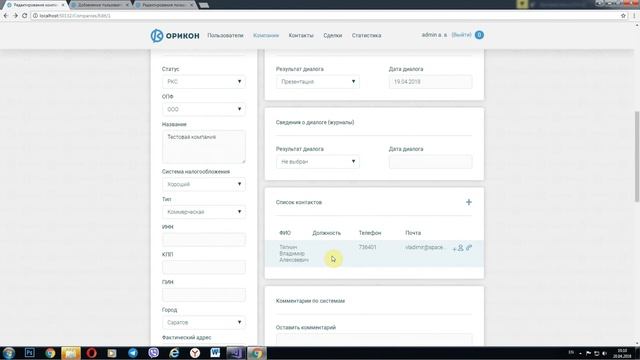Screen dimensions: 640x360
Task: Open Пользователи menu item
Action: click(x=225, y=36)
